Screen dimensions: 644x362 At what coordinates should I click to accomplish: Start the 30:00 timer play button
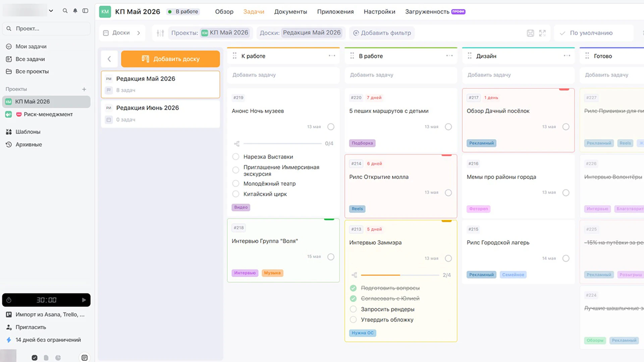coord(84,300)
